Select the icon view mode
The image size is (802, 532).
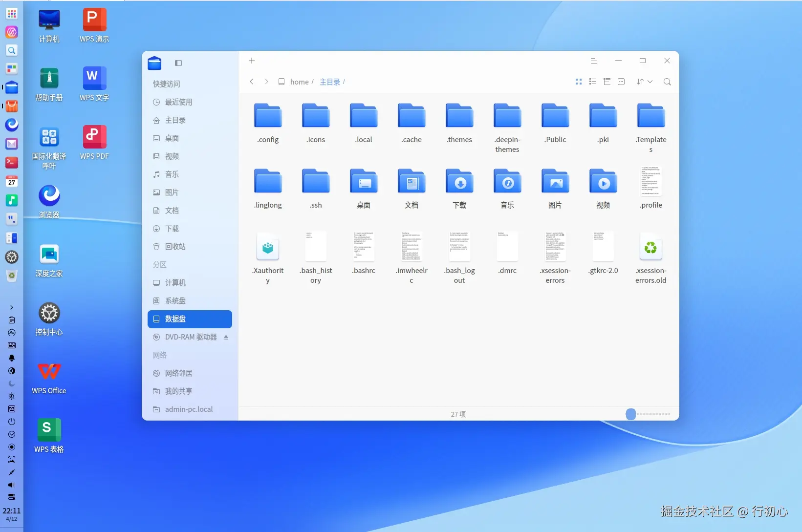point(578,82)
